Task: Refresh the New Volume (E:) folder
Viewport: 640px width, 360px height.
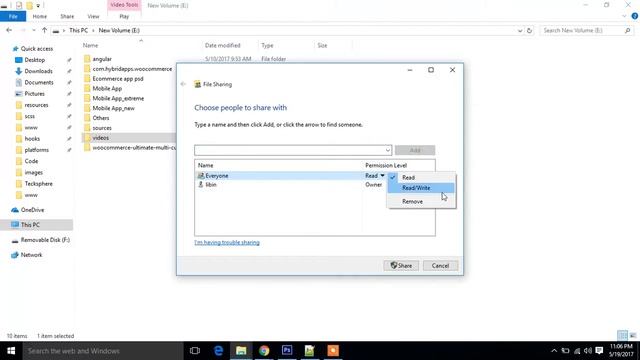Action: click(529, 31)
